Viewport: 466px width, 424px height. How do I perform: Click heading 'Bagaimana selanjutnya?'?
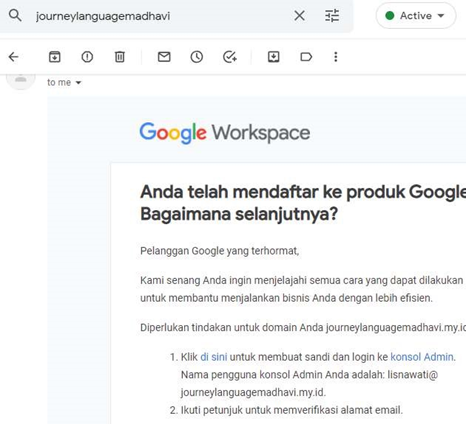(x=239, y=214)
